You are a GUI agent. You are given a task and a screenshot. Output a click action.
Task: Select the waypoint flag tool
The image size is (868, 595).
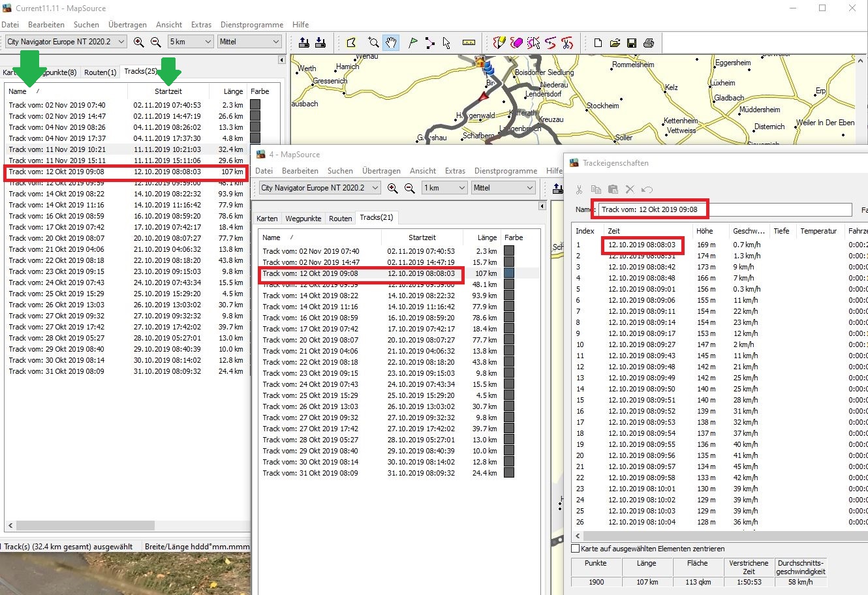[x=412, y=42]
